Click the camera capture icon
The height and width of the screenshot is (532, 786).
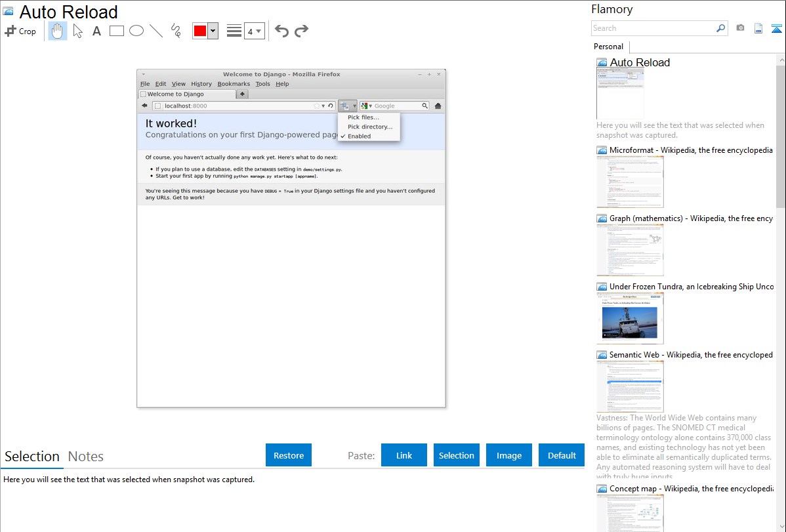(x=740, y=28)
